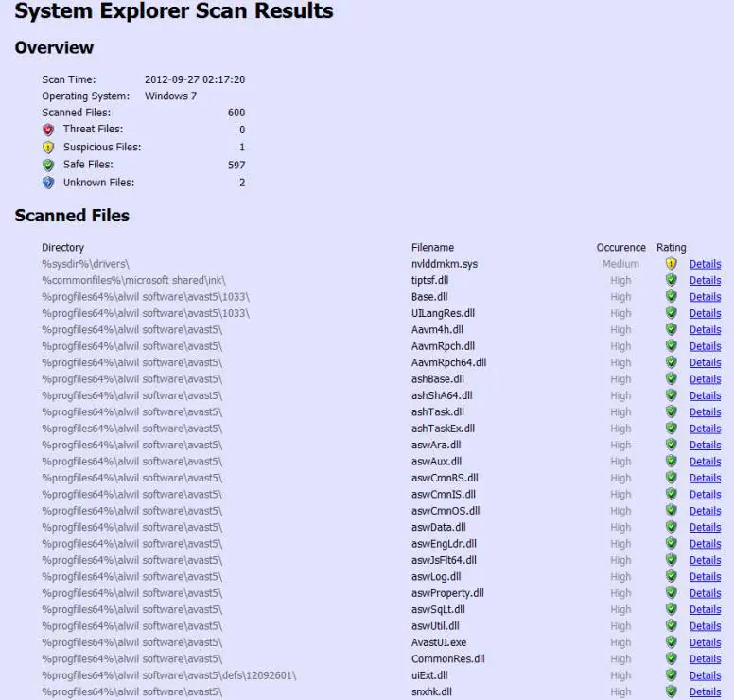Click the red Threat Files shield icon
The width and height of the screenshot is (734, 700).
coord(48,130)
